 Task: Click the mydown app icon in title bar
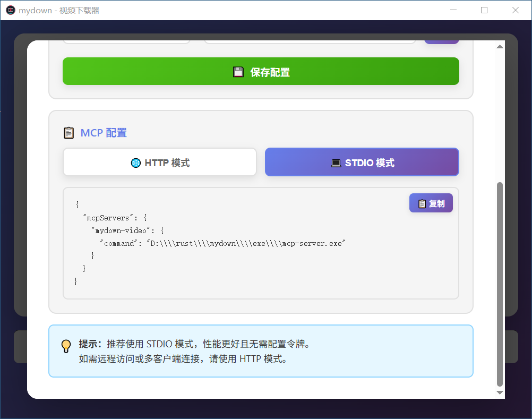click(x=11, y=10)
